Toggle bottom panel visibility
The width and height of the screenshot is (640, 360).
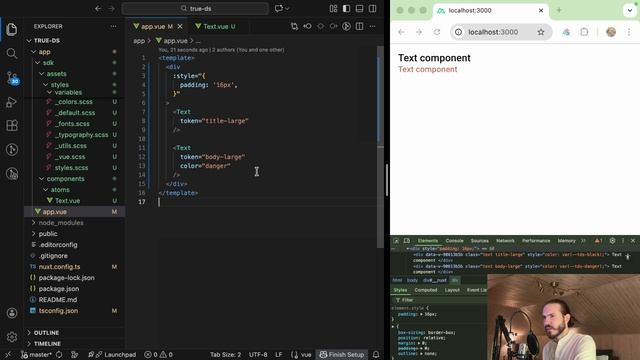click(360, 9)
